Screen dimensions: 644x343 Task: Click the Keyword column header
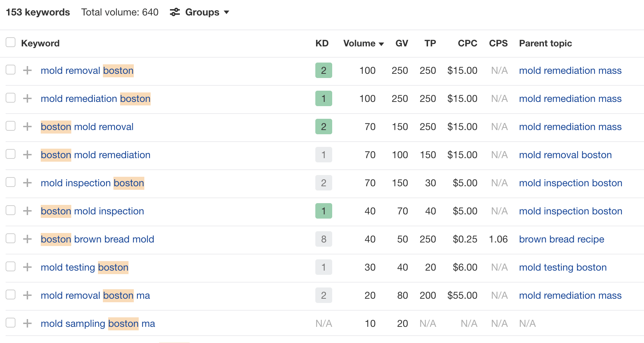[40, 43]
